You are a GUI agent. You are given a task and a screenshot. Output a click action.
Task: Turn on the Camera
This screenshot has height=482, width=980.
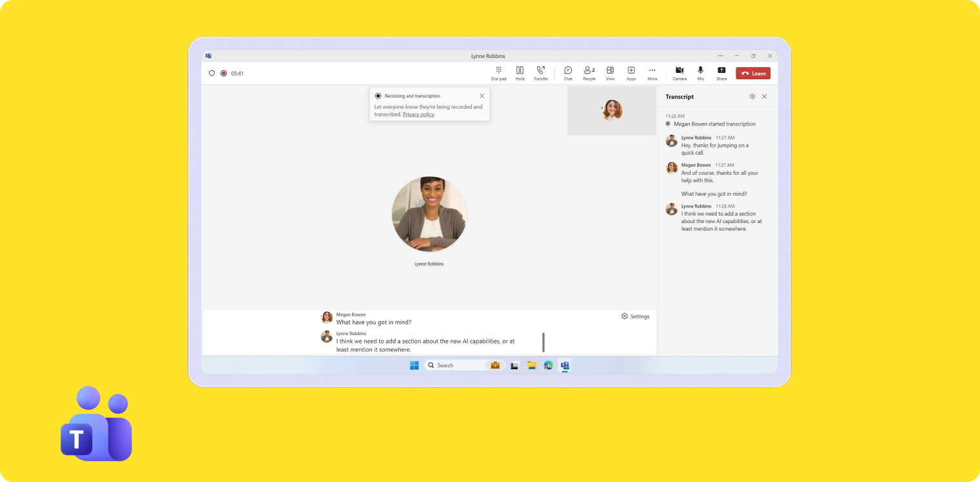(680, 73)
